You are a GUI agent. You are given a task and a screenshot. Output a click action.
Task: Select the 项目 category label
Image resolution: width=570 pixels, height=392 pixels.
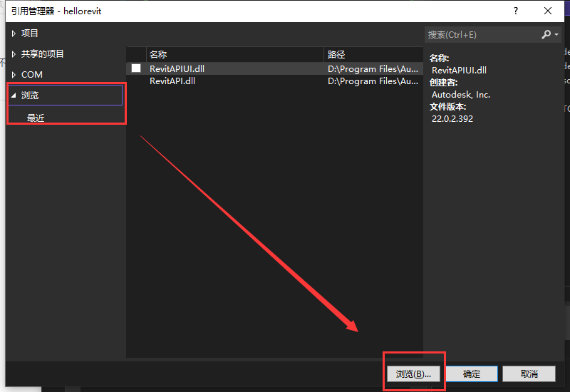(29, 33)
